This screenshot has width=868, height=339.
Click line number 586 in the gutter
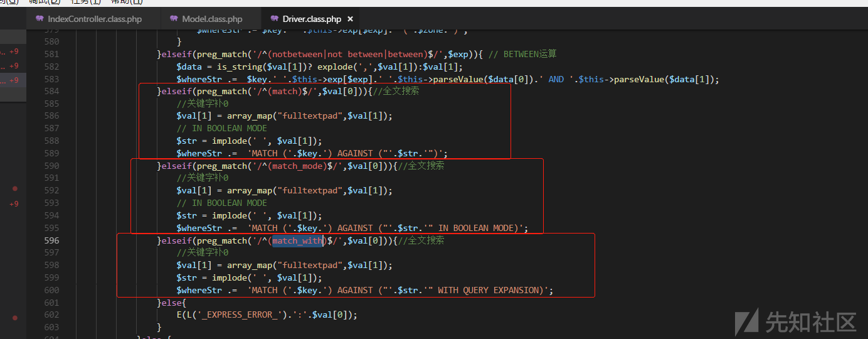point(51,116)
